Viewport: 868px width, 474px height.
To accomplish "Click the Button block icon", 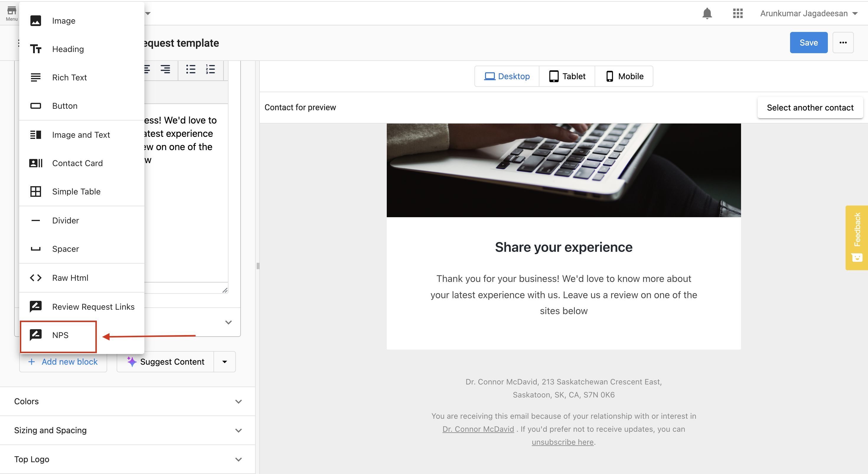I will click(x=36, y=106).
